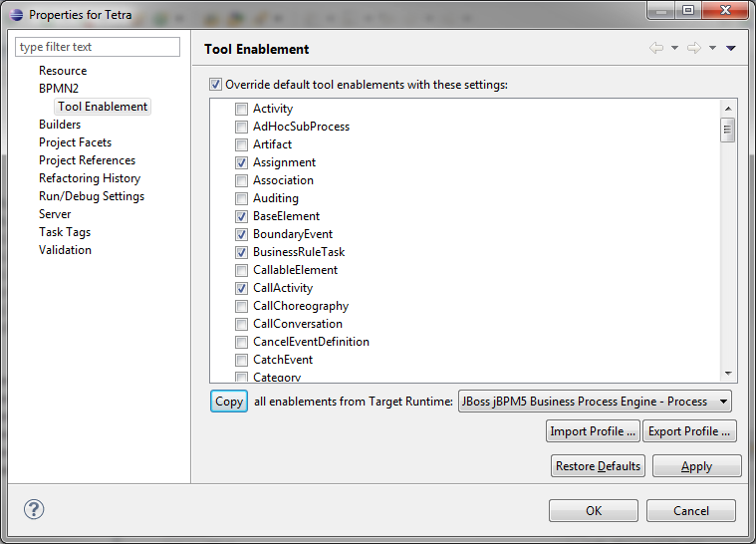Open the view menu triangle icon
Image resolution: width=756 pixels, height=544 pixels.
tap(731, 48)
